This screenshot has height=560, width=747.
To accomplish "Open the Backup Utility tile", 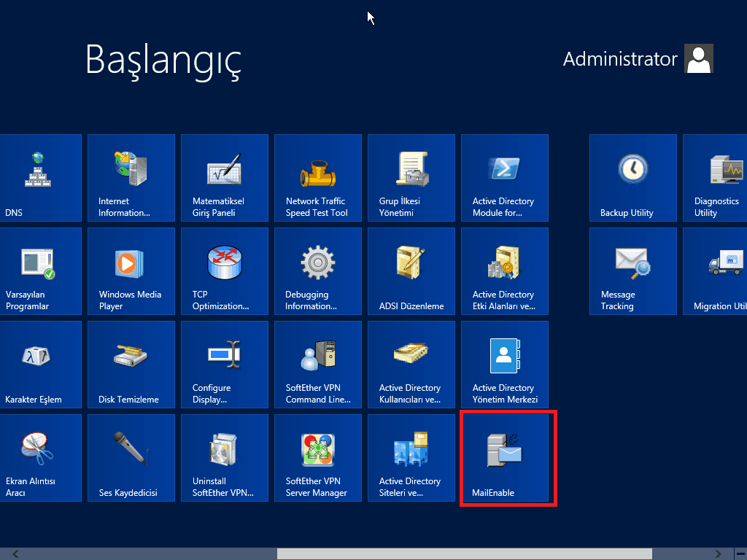I will [633, 178].
